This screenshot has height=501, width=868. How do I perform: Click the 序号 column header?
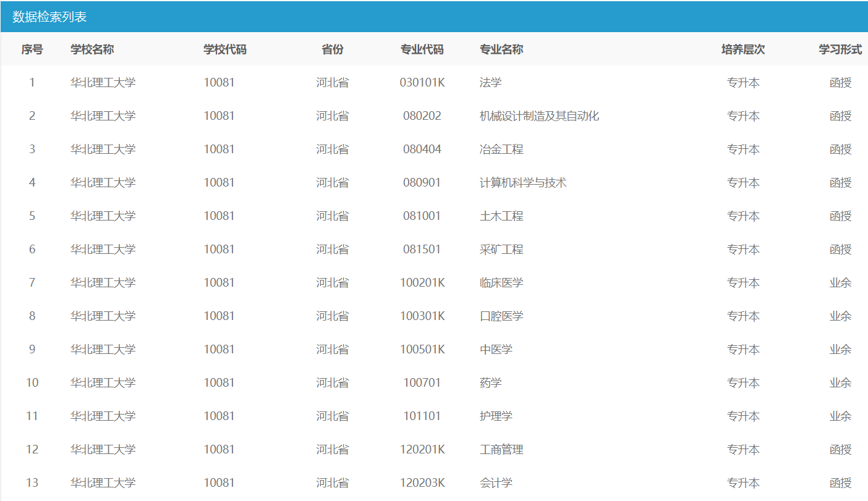click(32, 49)
